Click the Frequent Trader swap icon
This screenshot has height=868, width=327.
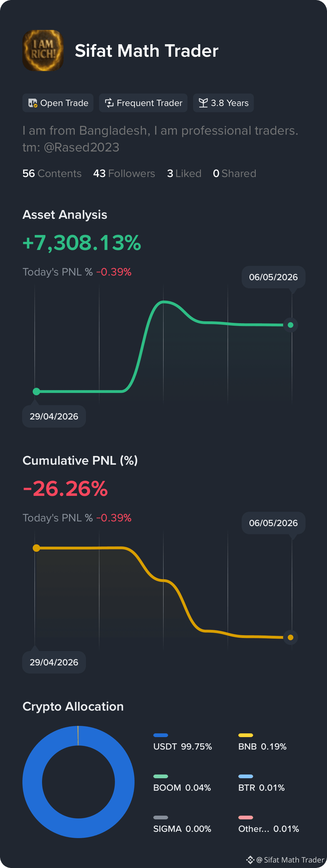point(109,103)
